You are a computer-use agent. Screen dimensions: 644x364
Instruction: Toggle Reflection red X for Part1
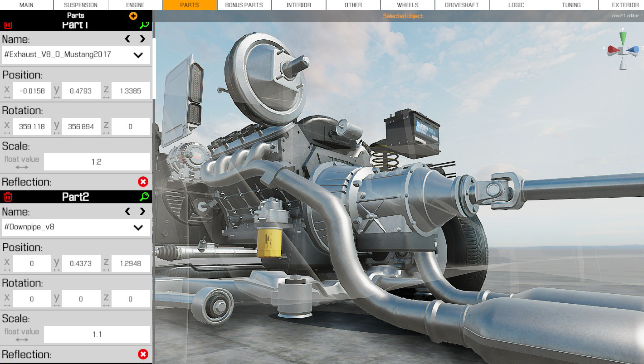pos(143,182)
